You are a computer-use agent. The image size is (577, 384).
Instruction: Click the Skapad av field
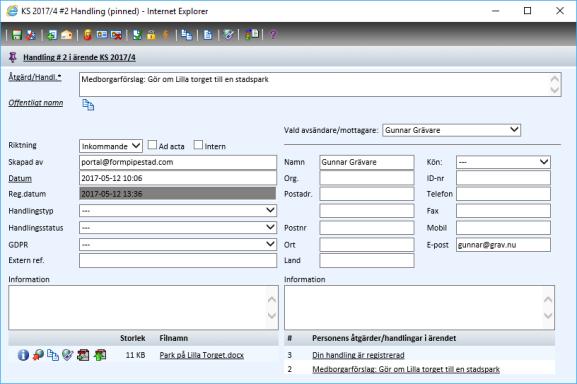click(x=178, y=162)
